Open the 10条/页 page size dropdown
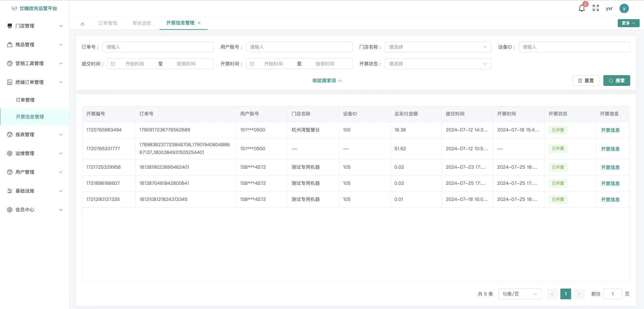The height and width of the screenshot is (309, 644). click(520, 294)
